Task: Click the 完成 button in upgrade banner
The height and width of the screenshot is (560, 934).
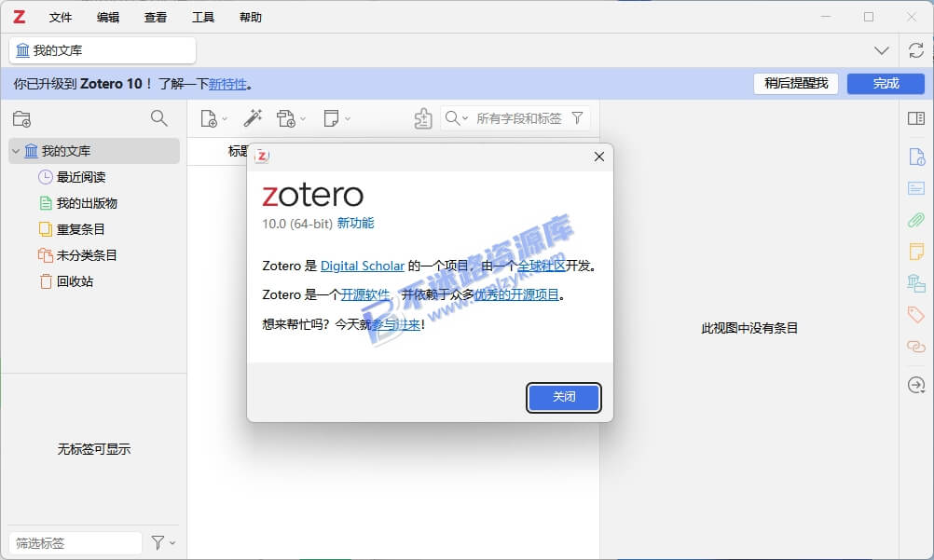Action: [x=886, y=84]
